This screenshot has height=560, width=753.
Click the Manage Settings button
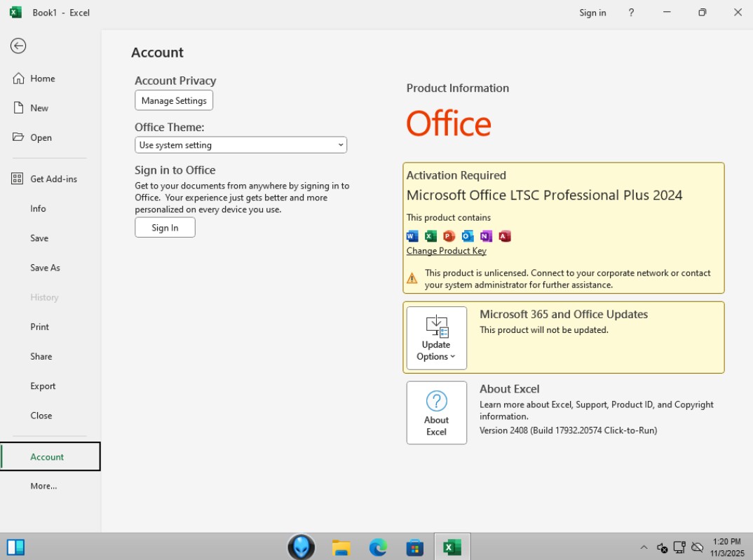tap(174, 100)
